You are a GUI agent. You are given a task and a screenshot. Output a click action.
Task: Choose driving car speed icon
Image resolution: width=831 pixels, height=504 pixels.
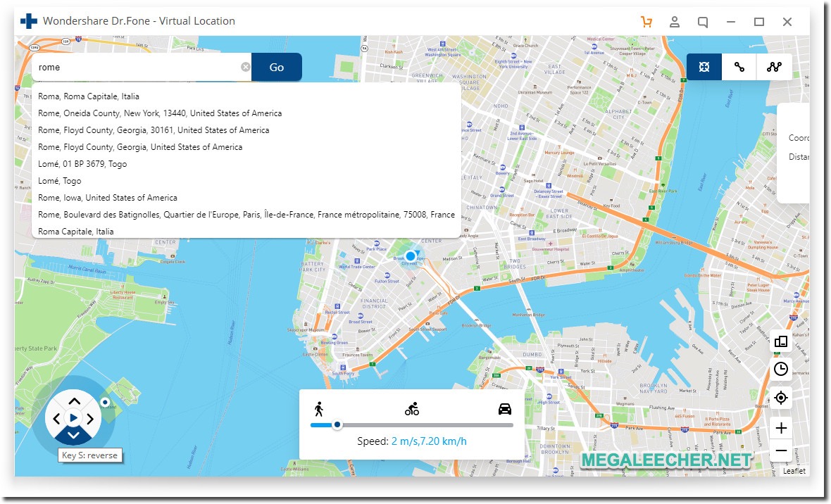504,408
